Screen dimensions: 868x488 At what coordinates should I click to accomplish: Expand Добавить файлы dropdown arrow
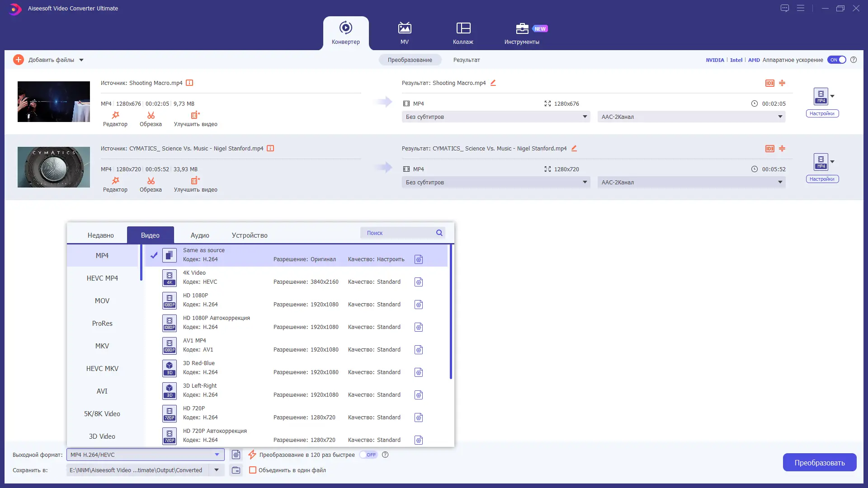coord(81,60)
